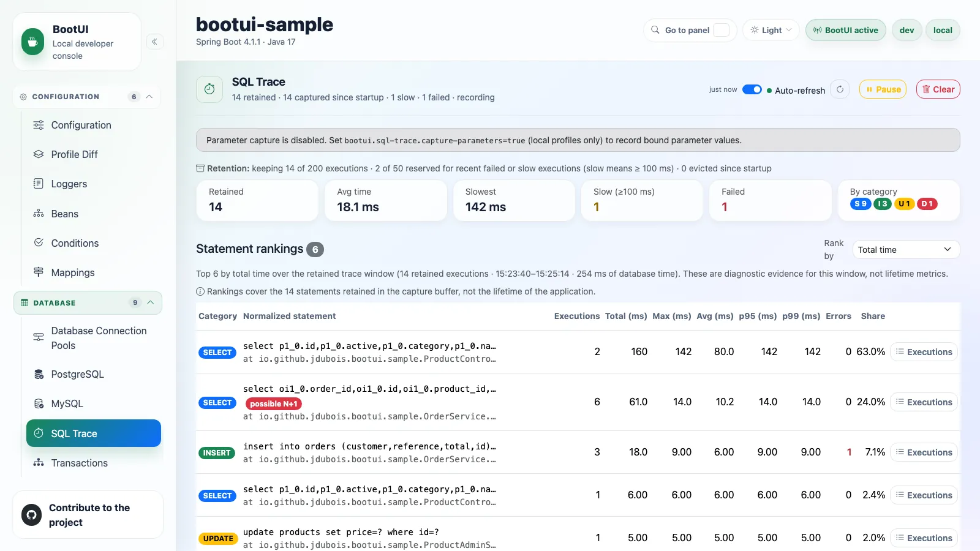Viewport: 980px width, 551px height.
Task: Click the signpost icon beside Mappings
Action: [39, 272]
